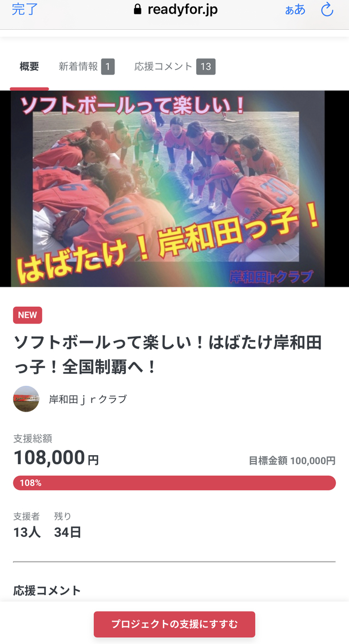
Task: Open the 岸和田ｊｒクラブ organizer name link
Action: (x=88, y=399)
